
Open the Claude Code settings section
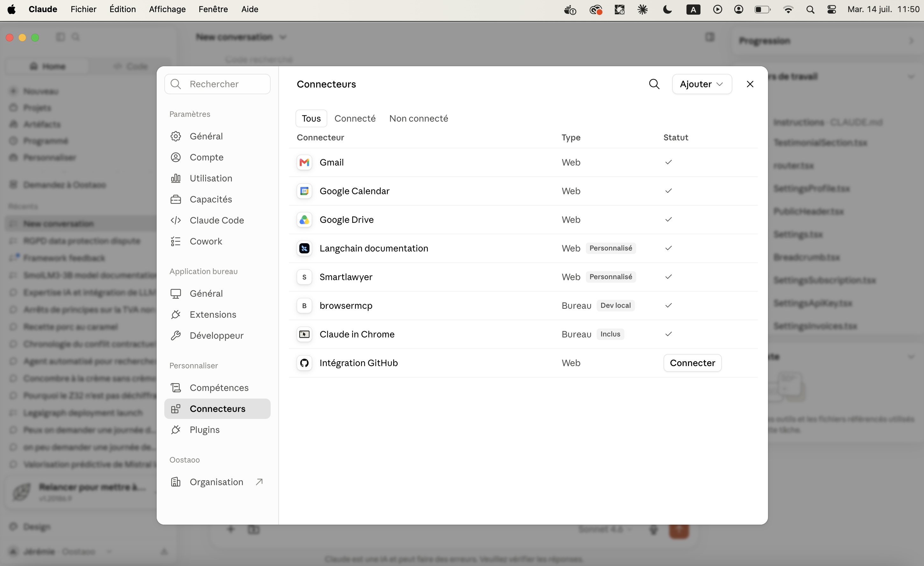pyautogui.click(x=217, y=220)
